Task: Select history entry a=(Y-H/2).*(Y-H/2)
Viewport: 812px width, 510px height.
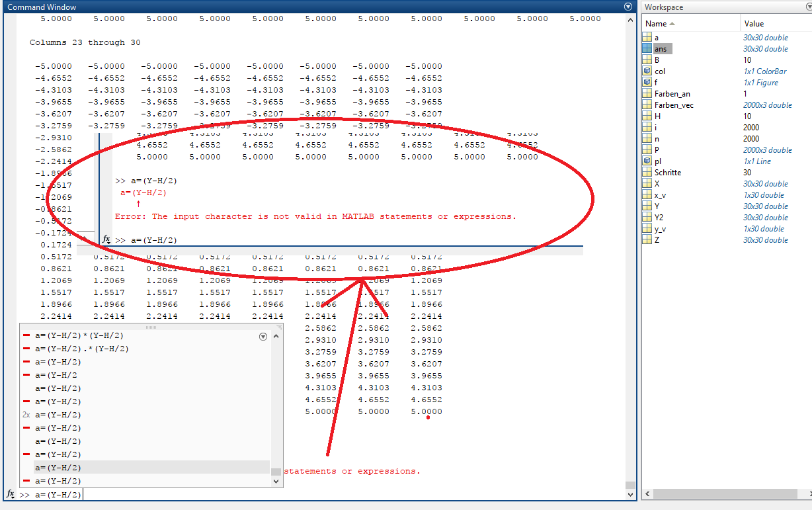Action: pos(82,349)
